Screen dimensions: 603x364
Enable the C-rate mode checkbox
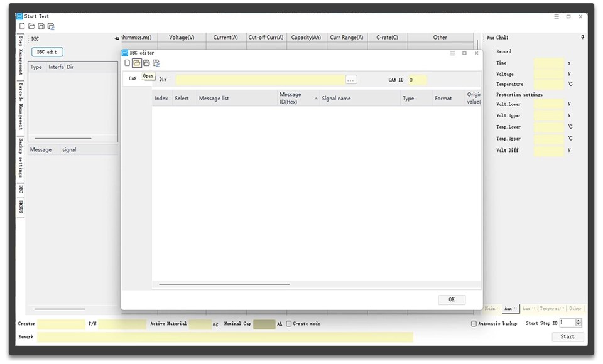tap(288, 324)
